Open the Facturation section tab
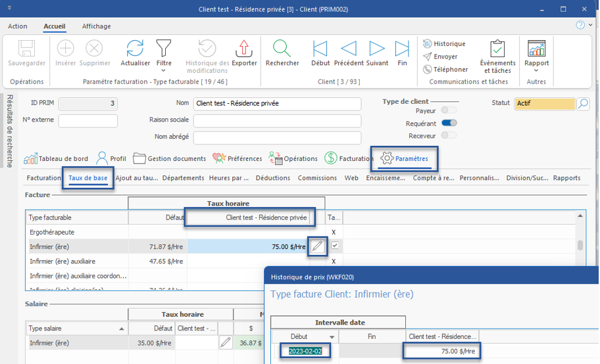 coord(349,158)
